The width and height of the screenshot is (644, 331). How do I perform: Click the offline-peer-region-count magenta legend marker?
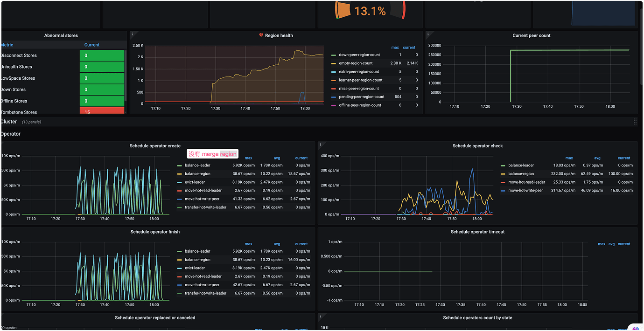[x=333, y=105]
